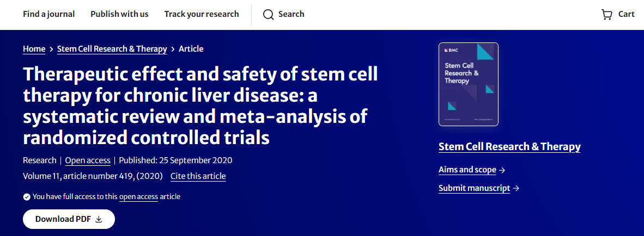Click the download arrow icon on PDF button
Image resolution: width=644 pixels, height=236 pixels.
coord(99,219)
